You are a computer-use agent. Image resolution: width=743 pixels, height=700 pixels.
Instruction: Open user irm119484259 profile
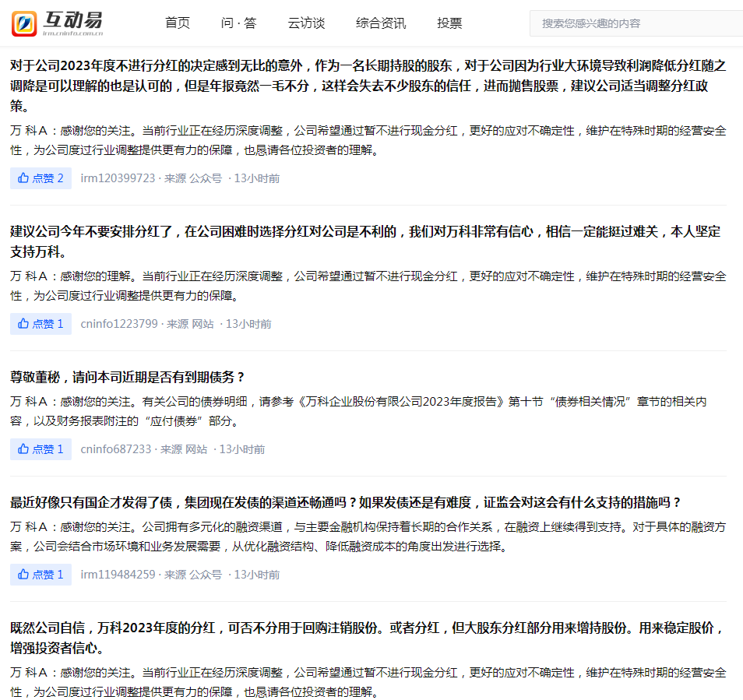(x=118, y=575)
